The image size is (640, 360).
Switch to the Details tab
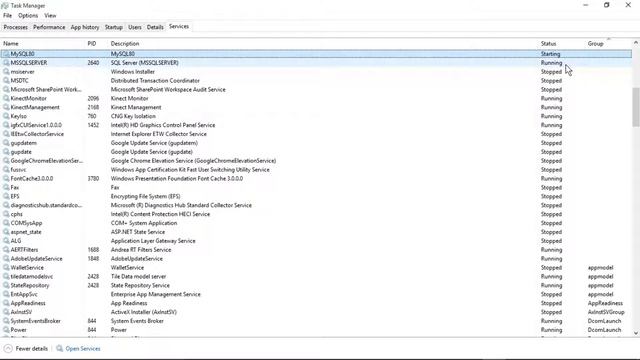coord(155,27)
